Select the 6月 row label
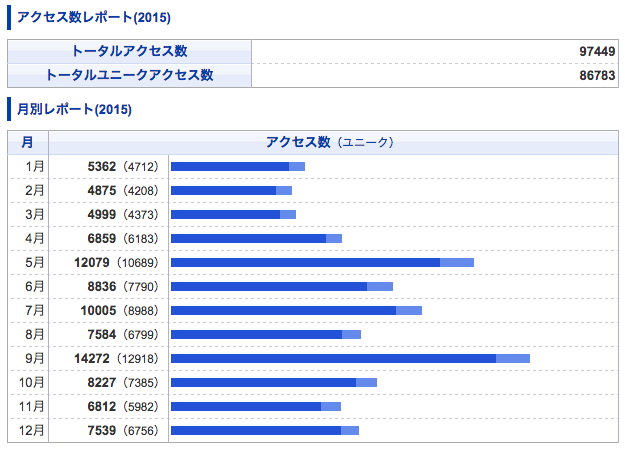Viewport: 625px width, 449px height. tap(34, 286)
